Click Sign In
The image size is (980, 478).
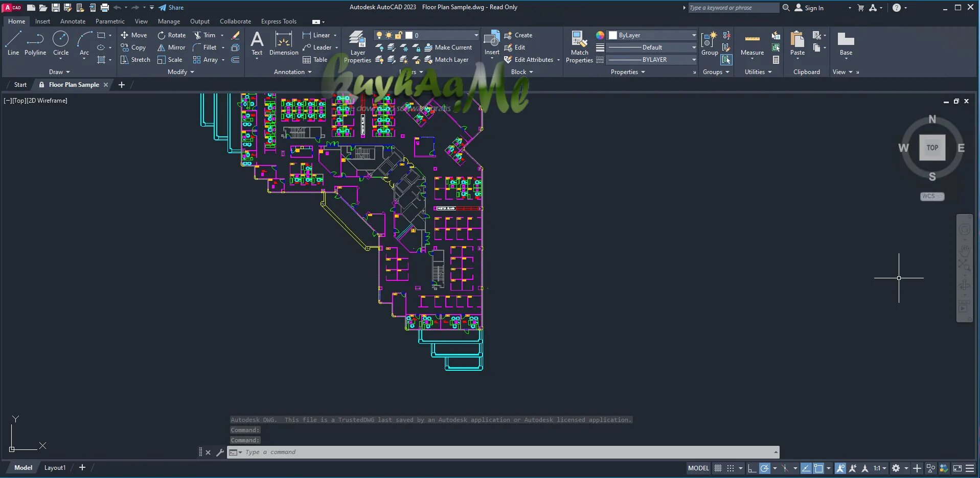click(x=809, y=8)
